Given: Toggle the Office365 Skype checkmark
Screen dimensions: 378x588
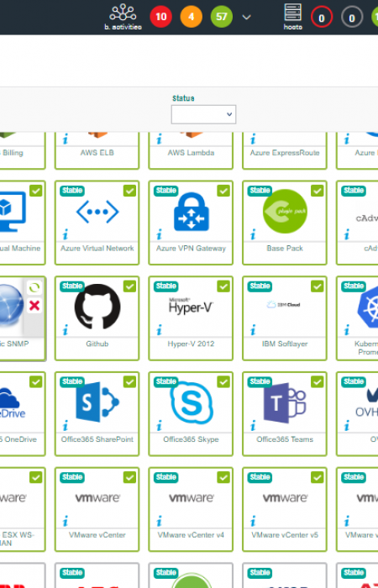Looking at the screenshot, I should (223, 381).
